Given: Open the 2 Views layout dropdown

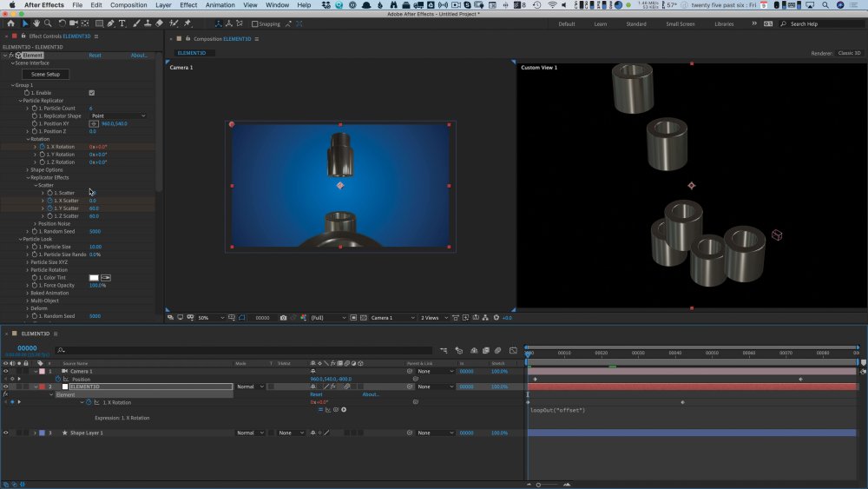Looking at the screenshot, I should pos(434,318).
